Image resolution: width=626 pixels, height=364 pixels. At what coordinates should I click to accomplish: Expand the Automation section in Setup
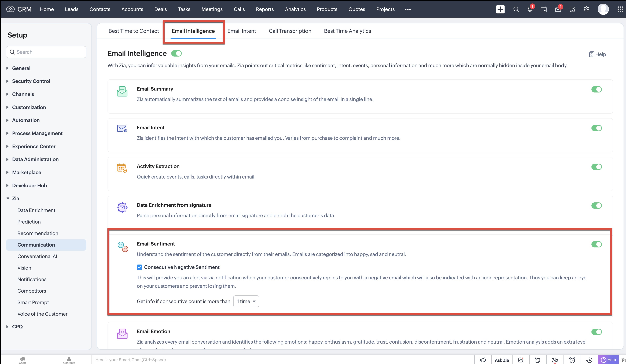26,120
